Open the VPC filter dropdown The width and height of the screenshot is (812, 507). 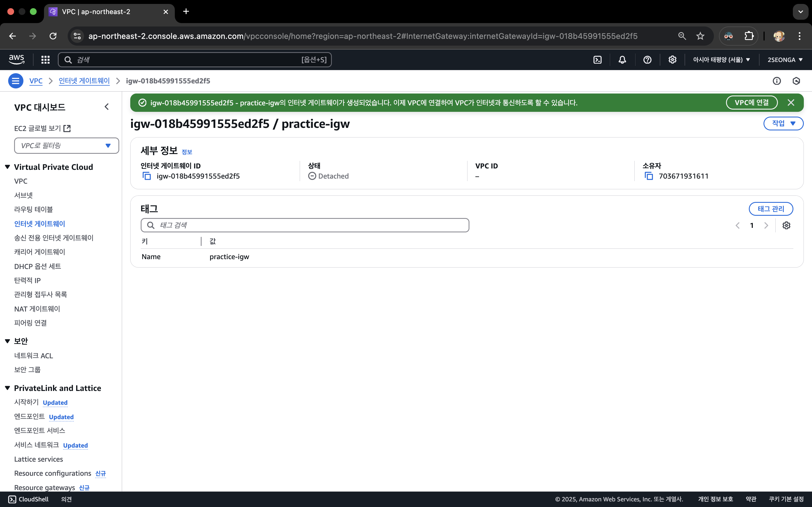(67, 146)
